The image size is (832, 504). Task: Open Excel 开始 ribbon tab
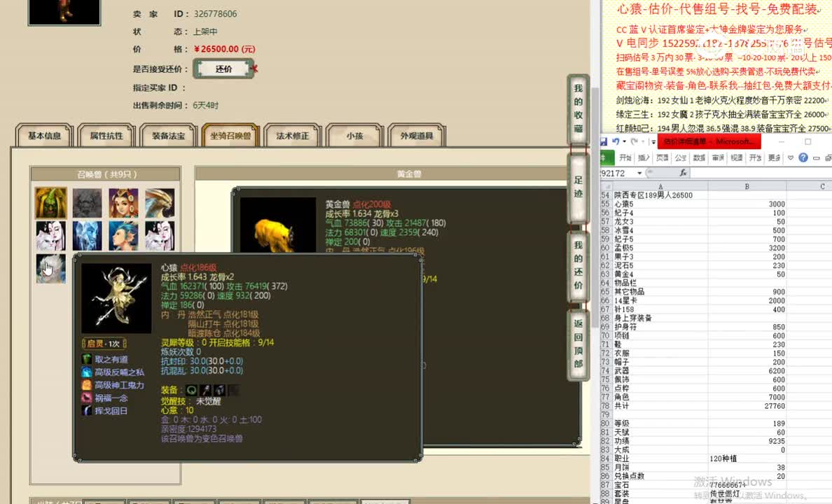point(625,157)
